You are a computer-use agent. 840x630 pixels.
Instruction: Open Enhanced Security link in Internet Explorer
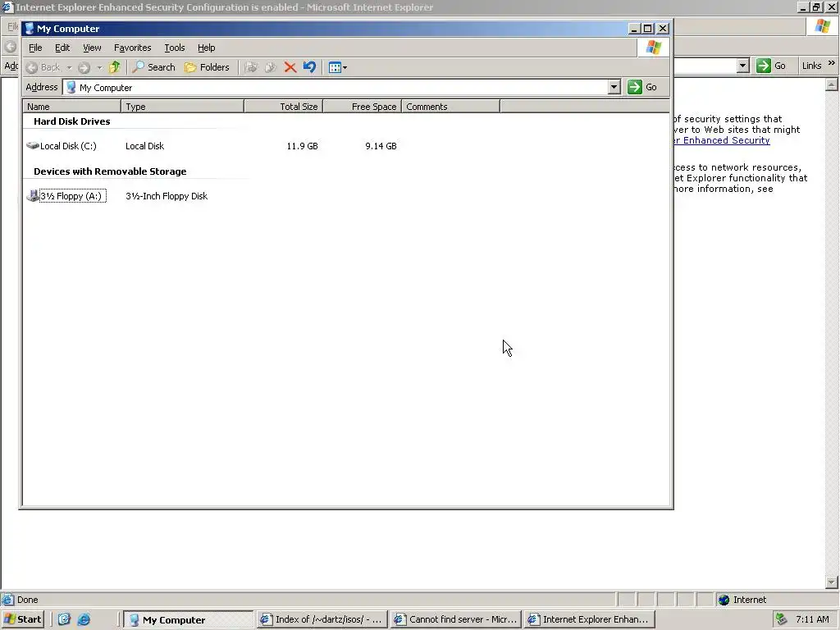[722, 140]
